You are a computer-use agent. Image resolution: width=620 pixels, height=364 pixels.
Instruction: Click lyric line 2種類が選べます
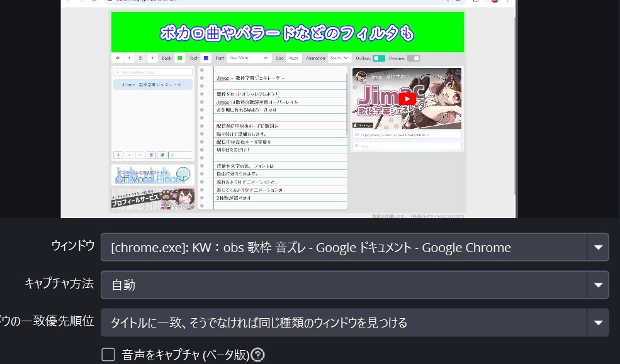[x=234, y=198]
